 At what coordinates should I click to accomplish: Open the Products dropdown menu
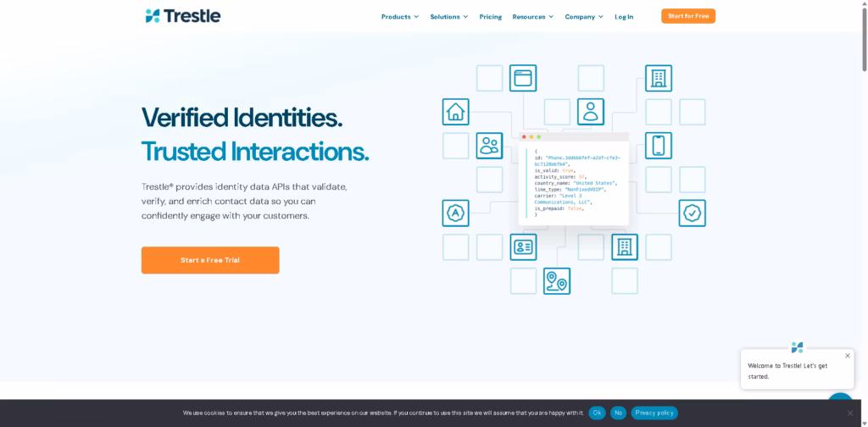click(400, 17)
